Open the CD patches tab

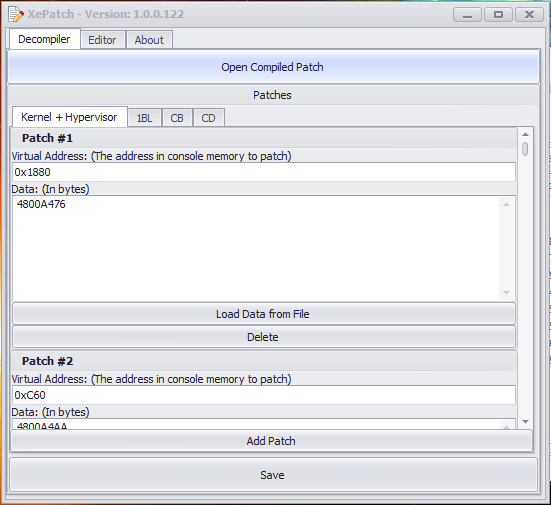[x=208, y=118]
